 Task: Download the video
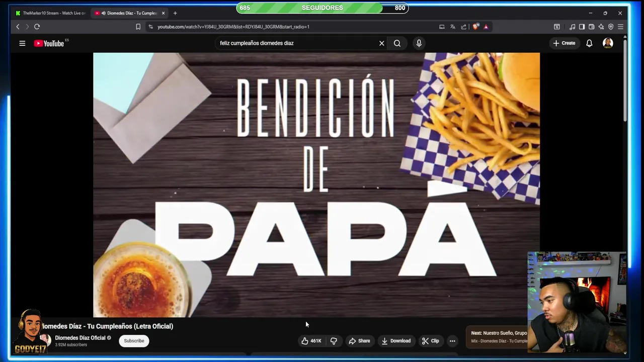coord(395,341)
